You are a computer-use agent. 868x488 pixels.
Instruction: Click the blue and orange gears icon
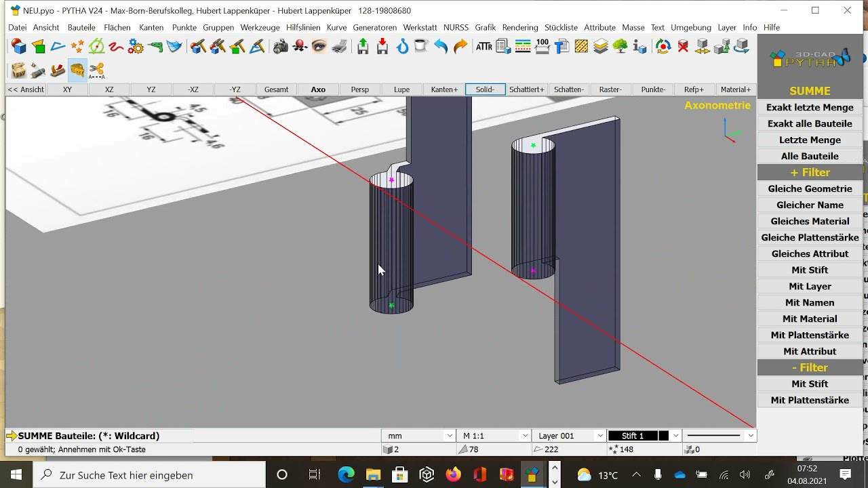point(136,47)
